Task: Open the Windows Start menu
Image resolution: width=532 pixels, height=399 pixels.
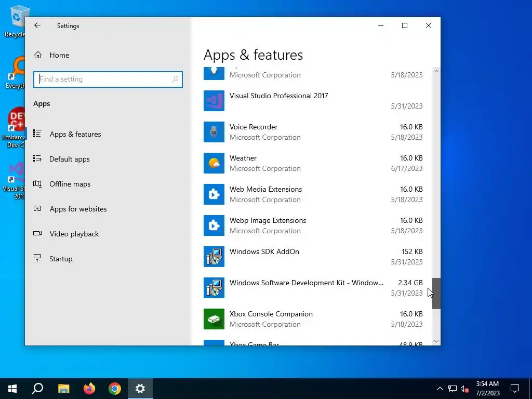Action: (12, 389)
